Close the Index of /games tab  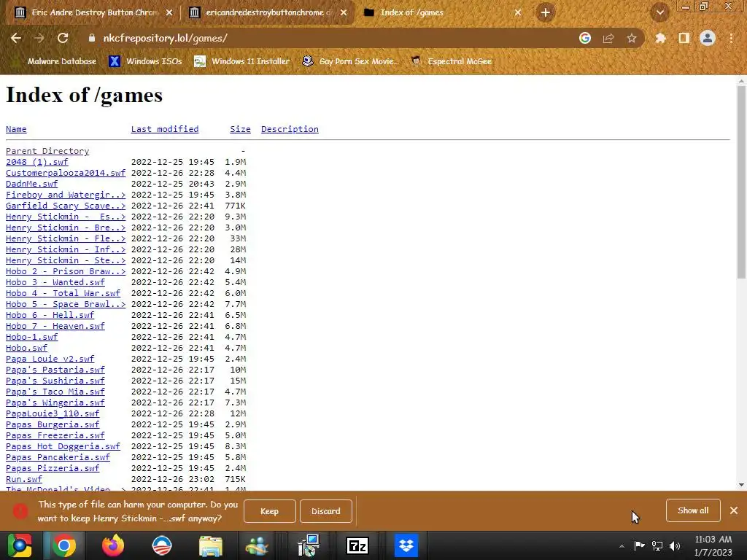(x=518, y=12)
